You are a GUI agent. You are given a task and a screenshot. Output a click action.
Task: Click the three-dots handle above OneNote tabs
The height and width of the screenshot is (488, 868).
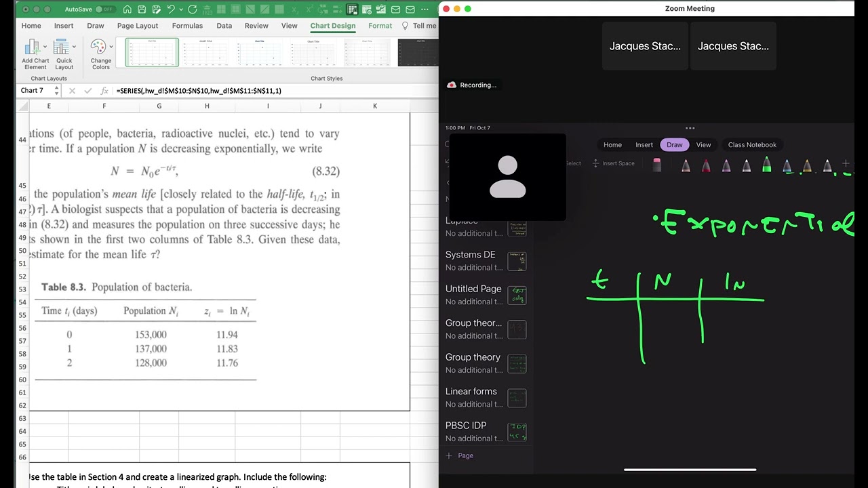pyautogui.click(x=690, y=128)
